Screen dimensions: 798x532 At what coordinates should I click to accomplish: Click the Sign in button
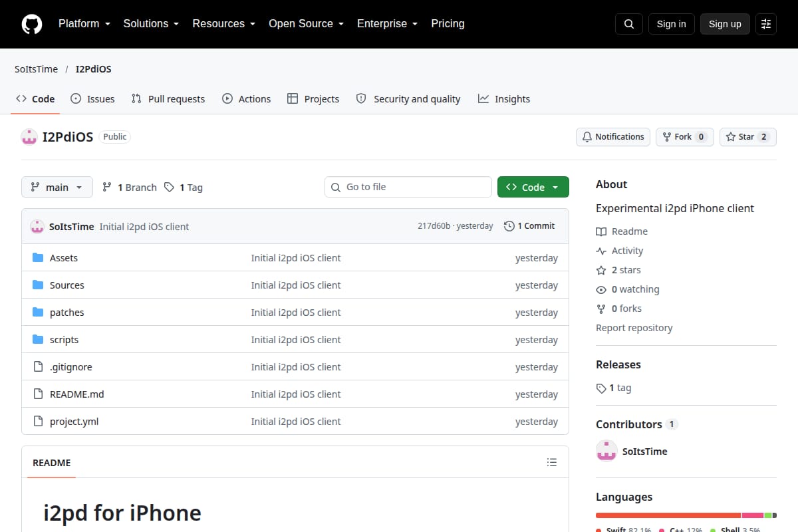click(672, 24)
